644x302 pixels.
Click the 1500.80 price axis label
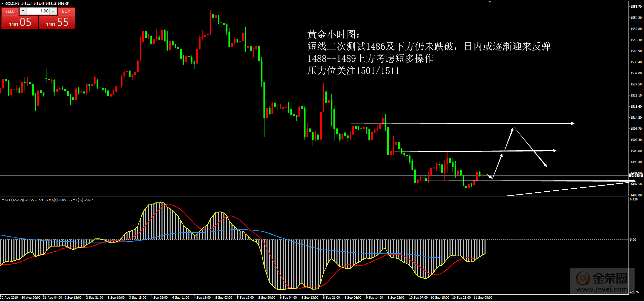[x=636, y=151]
